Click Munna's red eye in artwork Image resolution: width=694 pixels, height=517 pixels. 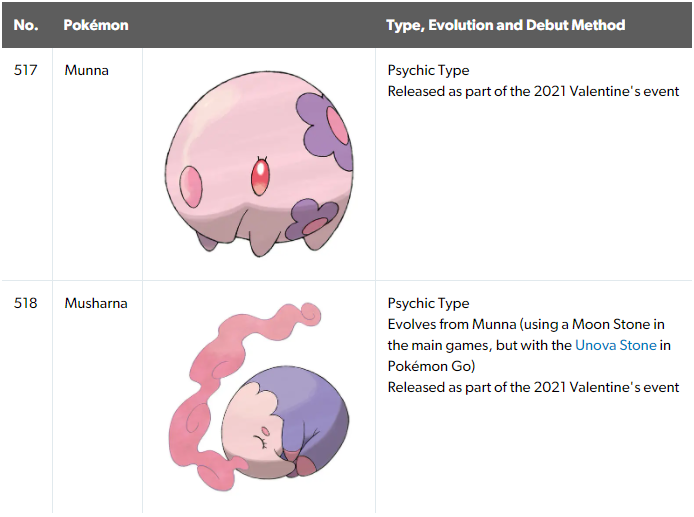pyautogui.click(x=260, y=177)
